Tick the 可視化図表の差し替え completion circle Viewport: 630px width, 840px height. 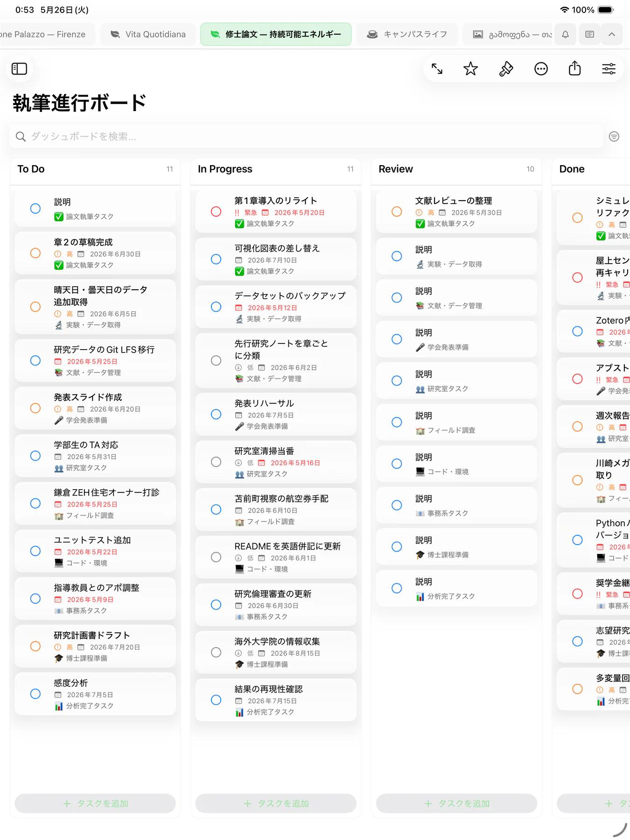pyautogui.click(x=216, y=259)
